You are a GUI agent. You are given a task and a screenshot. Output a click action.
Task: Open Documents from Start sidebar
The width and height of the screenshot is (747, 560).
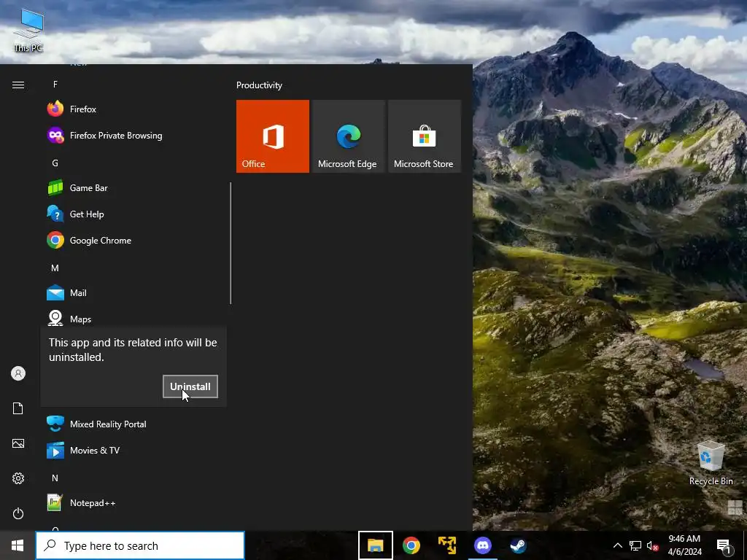pyautogui.click(x=18, y=408)
